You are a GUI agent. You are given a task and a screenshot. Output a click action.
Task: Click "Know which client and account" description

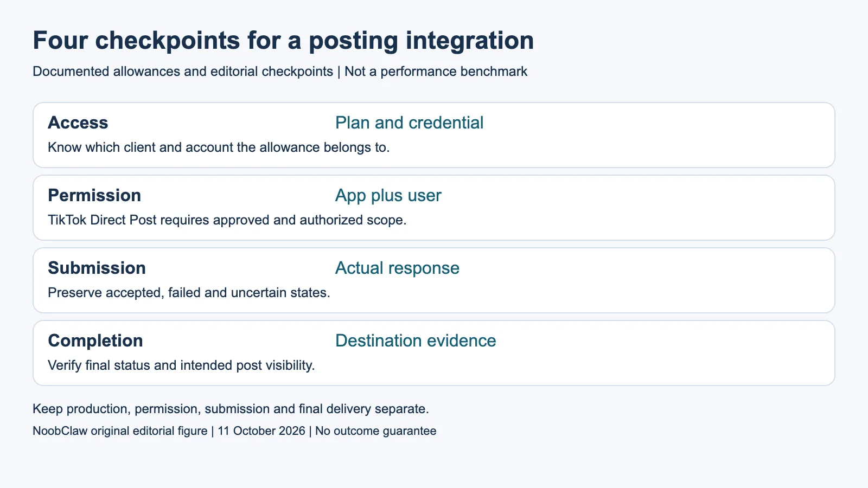tap(219, 147)
